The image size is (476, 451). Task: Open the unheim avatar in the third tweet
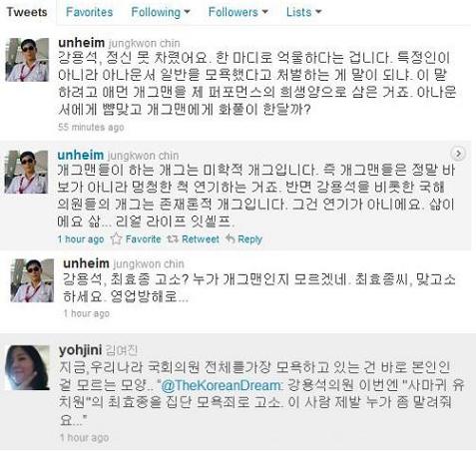[32, 280]
